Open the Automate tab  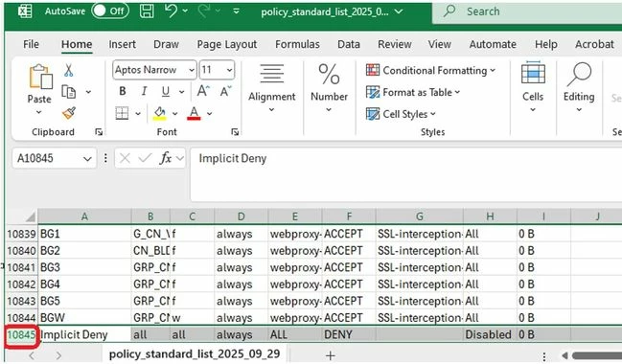coord(493,44)
